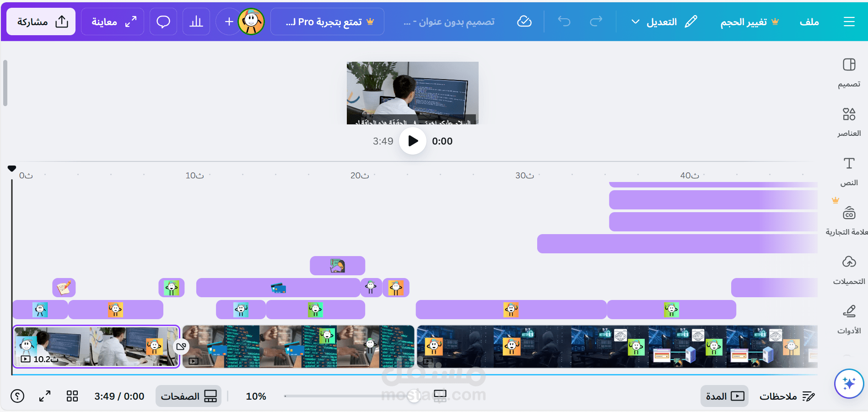This screenshot has height=412, width=868.
Task: Open ملاحظات notes
Action: tap(787, 396)
